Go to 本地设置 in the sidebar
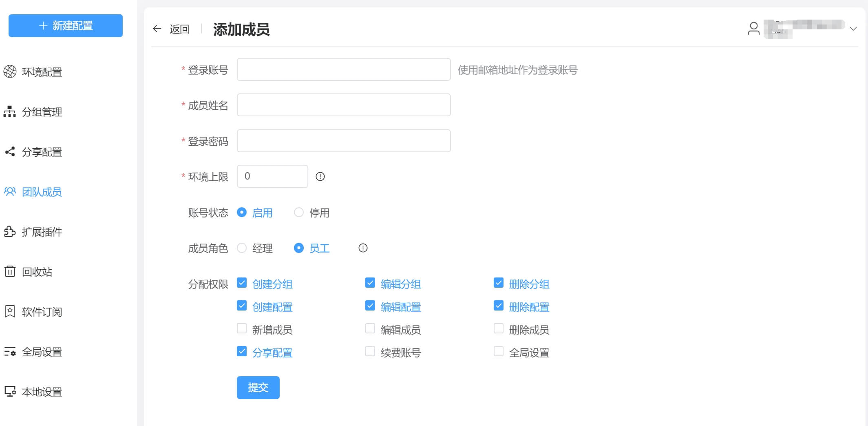The height and width of the screenshot is (426, 868). 42,392
